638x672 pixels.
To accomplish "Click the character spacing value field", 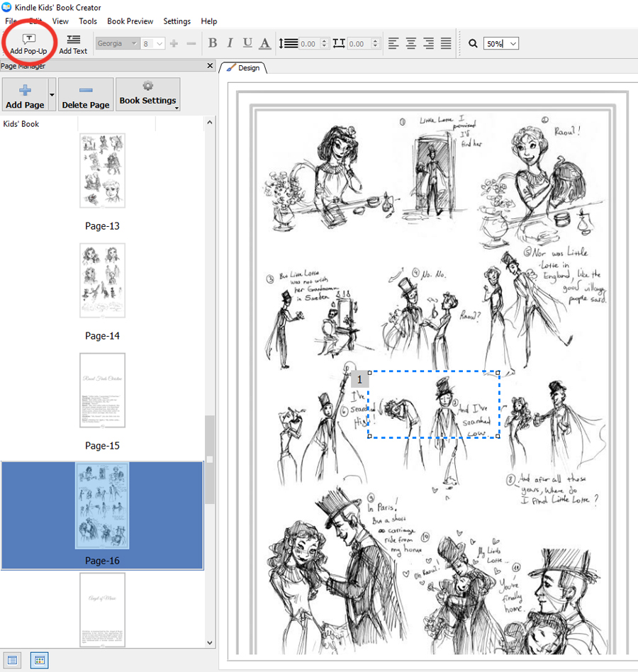I will click(358, 44).
